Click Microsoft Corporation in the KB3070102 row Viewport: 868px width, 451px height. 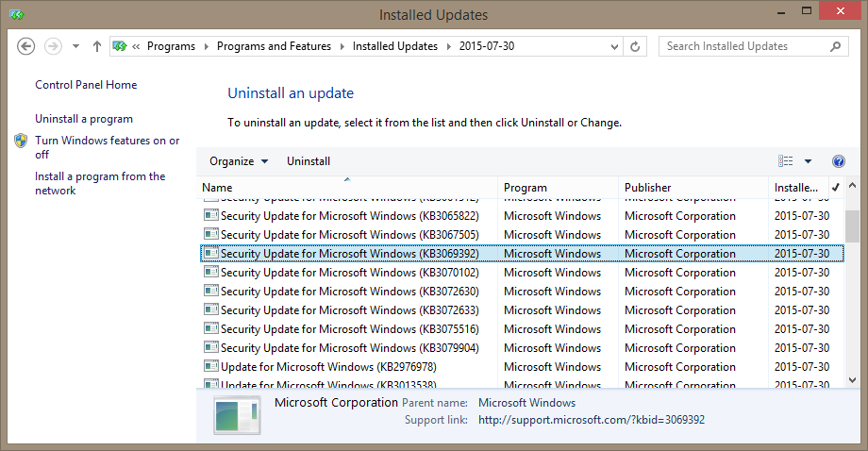point(680,273)
